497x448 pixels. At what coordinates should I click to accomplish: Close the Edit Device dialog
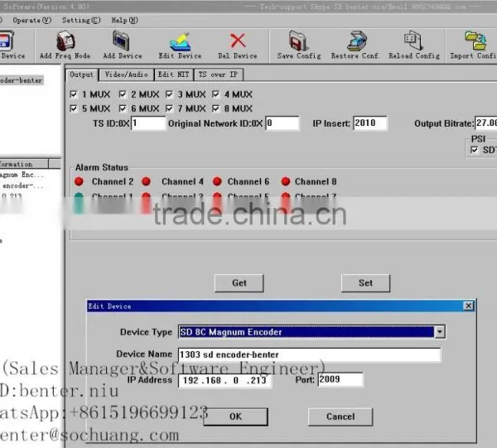[x=468, y=306]
